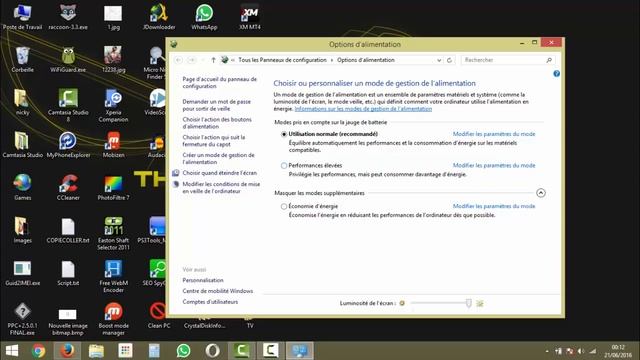The width and height of the screenshot is (640, 360).
Task: Click the high brightness sun icon
Action: (480, 303)
